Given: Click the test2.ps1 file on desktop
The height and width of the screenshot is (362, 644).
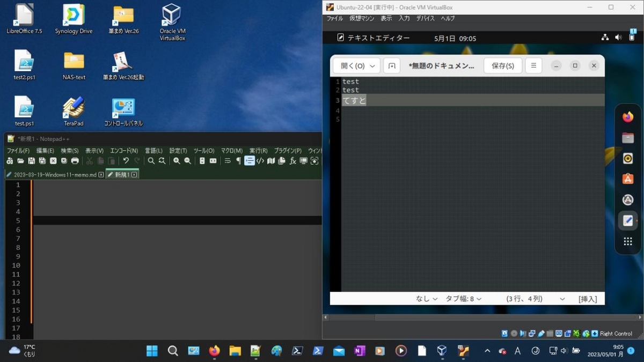Looking at the screenshot, I should coord(24,65).
